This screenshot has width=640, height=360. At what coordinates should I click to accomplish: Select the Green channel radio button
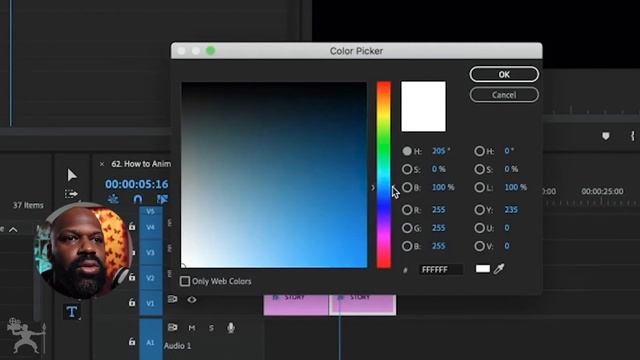coord(407,228)
